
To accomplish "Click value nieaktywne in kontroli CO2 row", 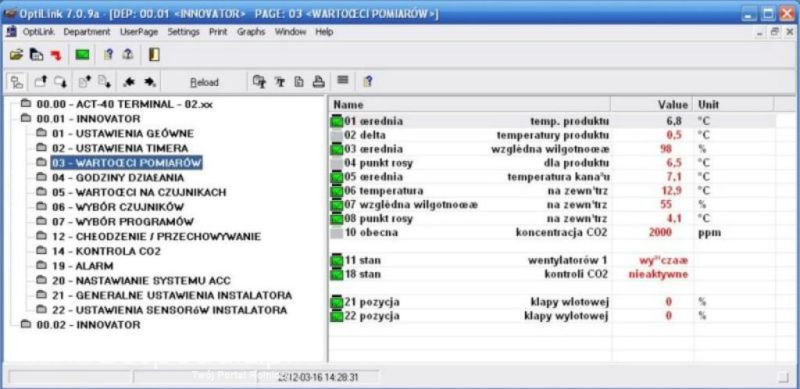I will click(x=658, y=275).
